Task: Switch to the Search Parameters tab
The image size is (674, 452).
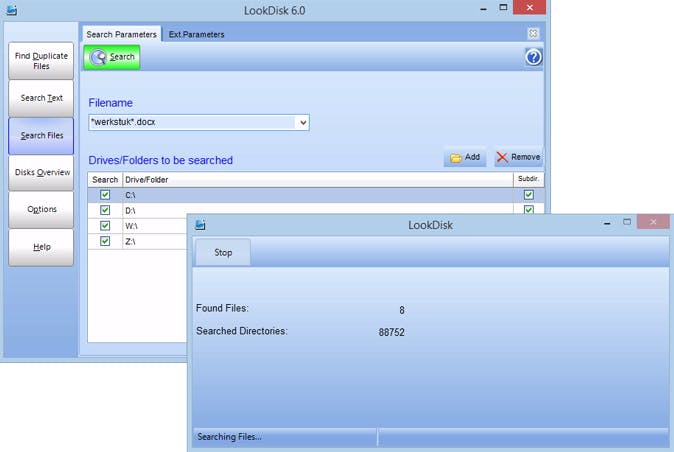Action: (121, 34)
